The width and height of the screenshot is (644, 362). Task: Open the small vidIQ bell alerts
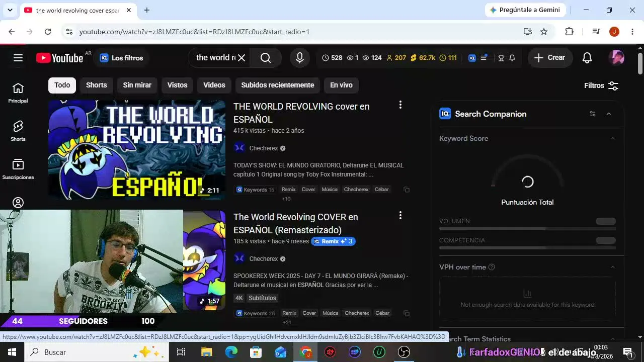click(x=512, y=58)
